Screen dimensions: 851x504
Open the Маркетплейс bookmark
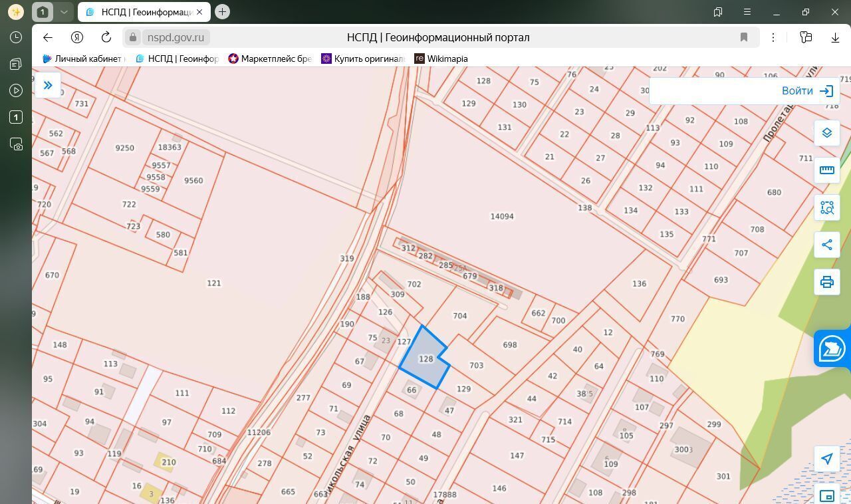click(270, 59)
